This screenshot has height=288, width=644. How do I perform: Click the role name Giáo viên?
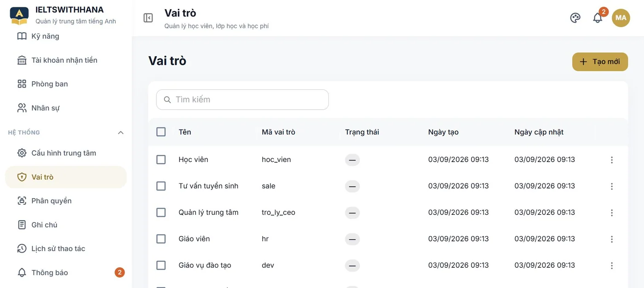pos(194,239)
